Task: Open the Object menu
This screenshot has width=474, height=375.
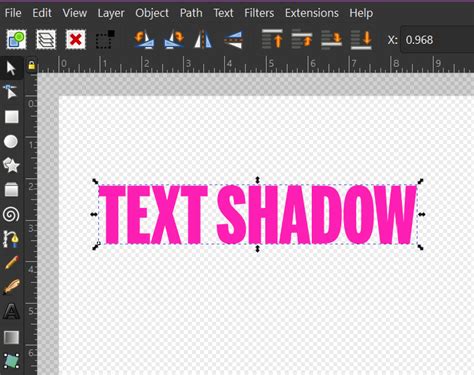Action: click(x=152, y=13)
